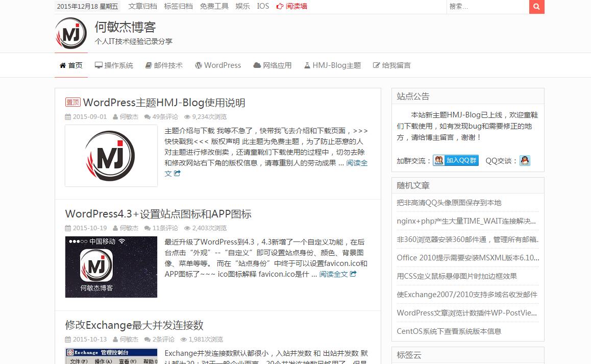Click the 中国移动 phone screenshot thumbnail

[x=111, y=267]
